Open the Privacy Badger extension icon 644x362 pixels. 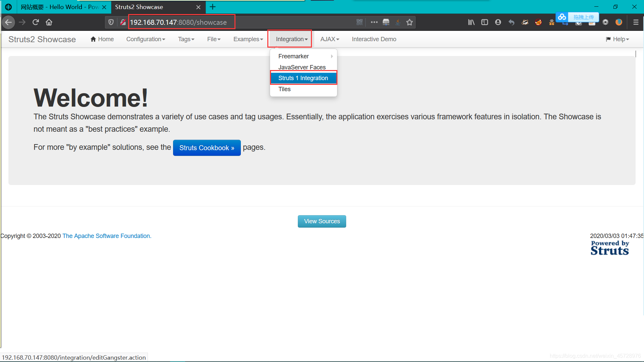point(525,22)
